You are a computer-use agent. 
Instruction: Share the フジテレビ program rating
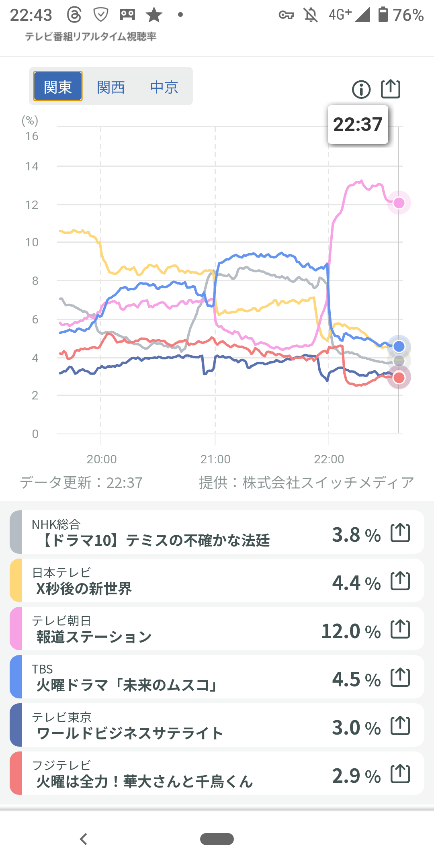pos(400,774)
